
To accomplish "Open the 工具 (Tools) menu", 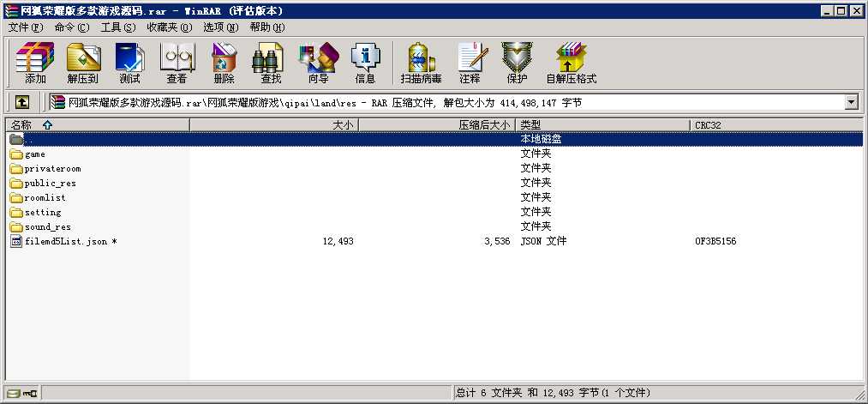I will [x=118, y=27].
